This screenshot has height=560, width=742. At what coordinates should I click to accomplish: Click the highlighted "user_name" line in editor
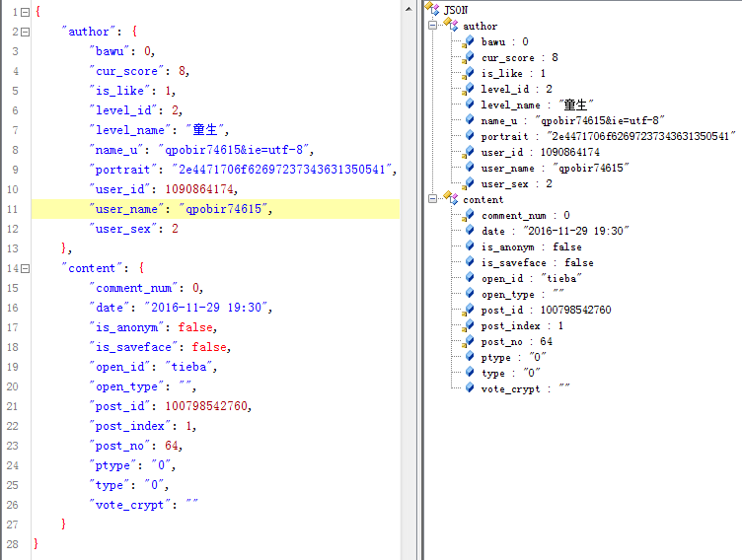215,209
